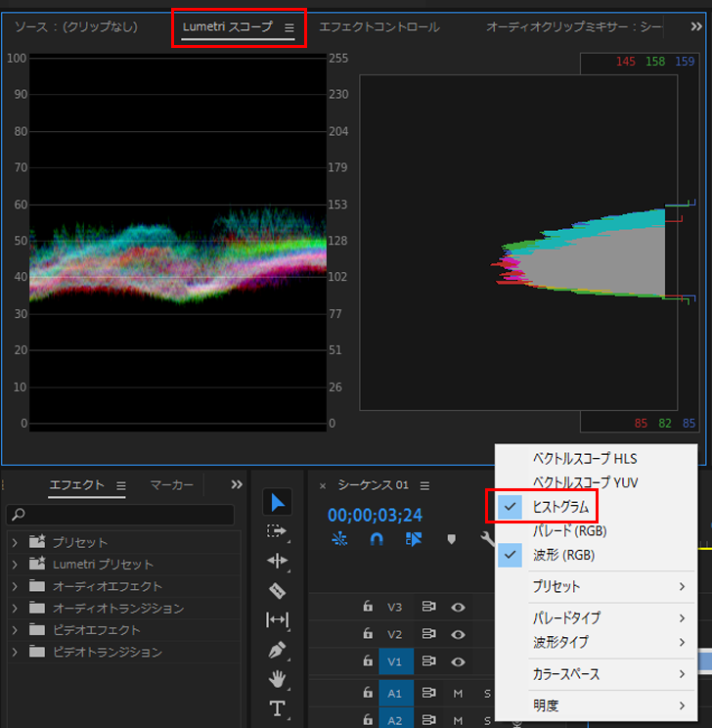Expand the ビデオトランジション folder

[15, 652]
